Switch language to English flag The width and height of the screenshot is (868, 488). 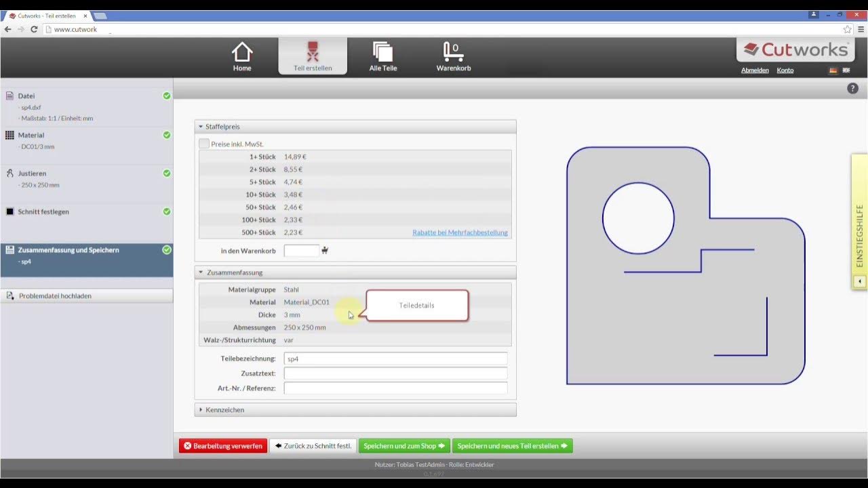(846, 70)
